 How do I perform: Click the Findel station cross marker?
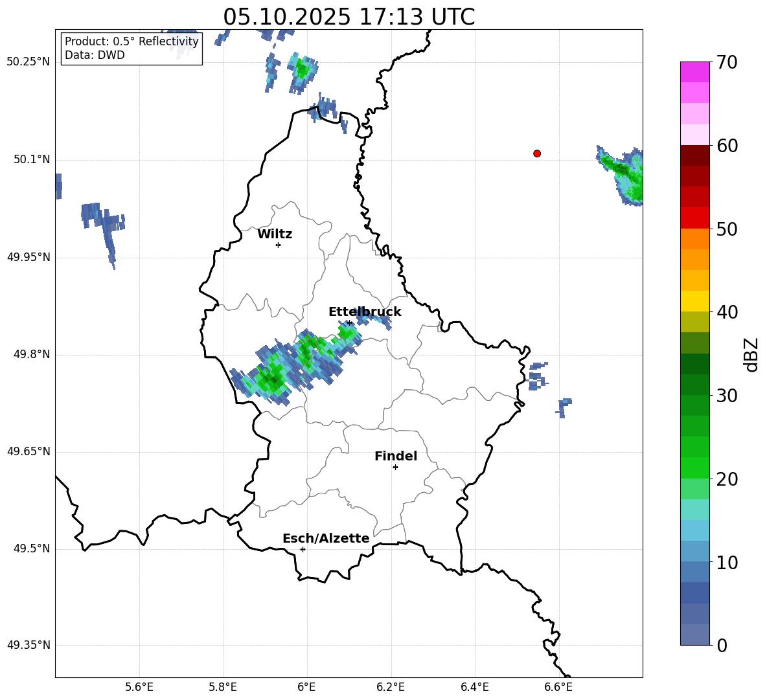pyautogui.click(x=395, y=468)
